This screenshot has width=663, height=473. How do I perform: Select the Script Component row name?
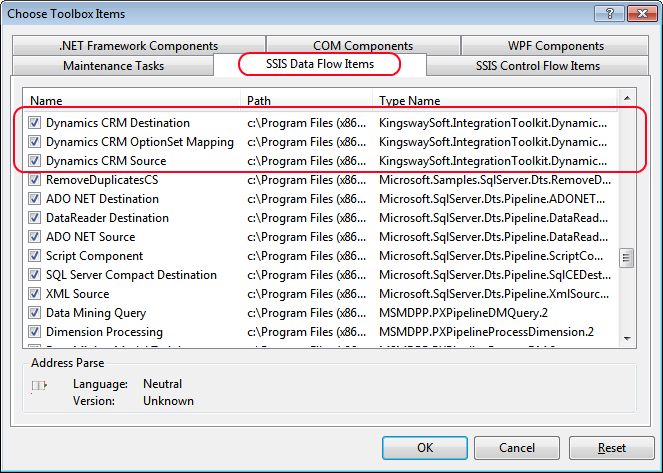[x=94, y=256]
